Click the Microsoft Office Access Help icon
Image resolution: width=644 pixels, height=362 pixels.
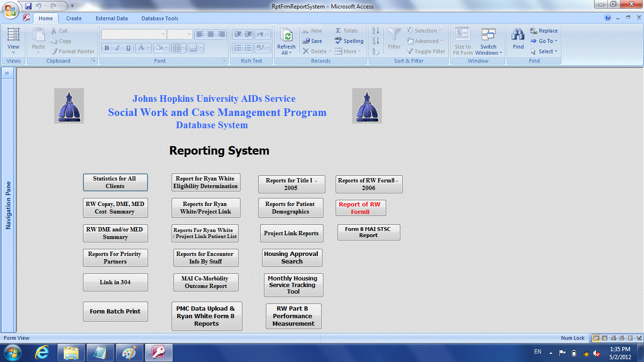pyautogui.click(x=608, y=18)
